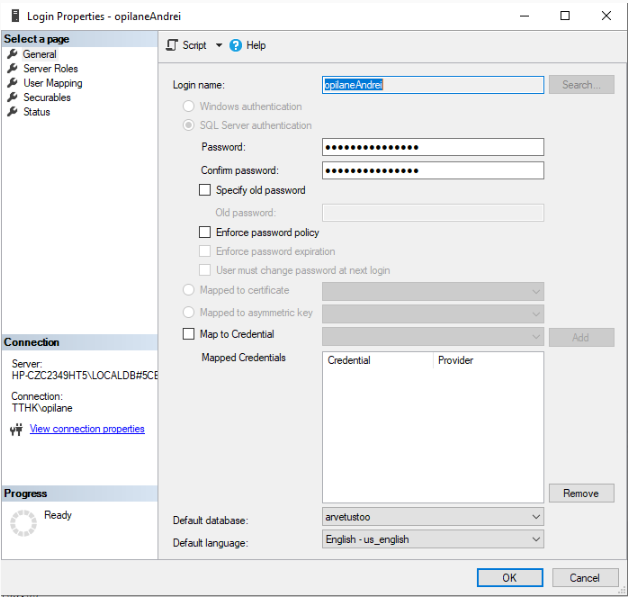Check the Map to Credential checkbox

(x=188, y=334)
